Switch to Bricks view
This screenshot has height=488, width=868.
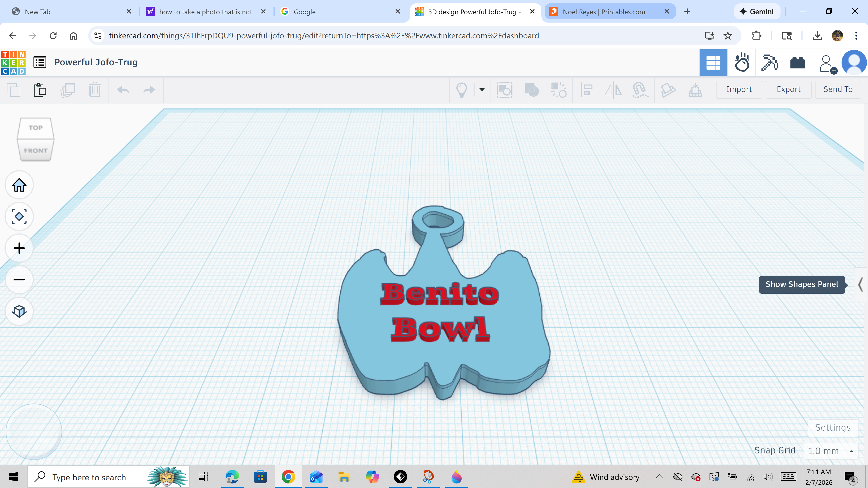pos(797,63)
